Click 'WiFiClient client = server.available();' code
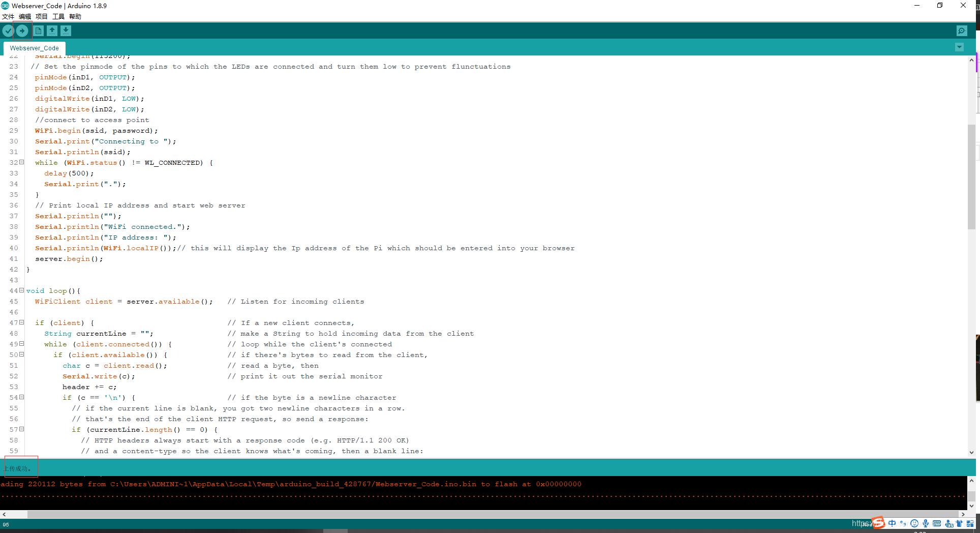The image size is (980, 533). pos(124,302)
